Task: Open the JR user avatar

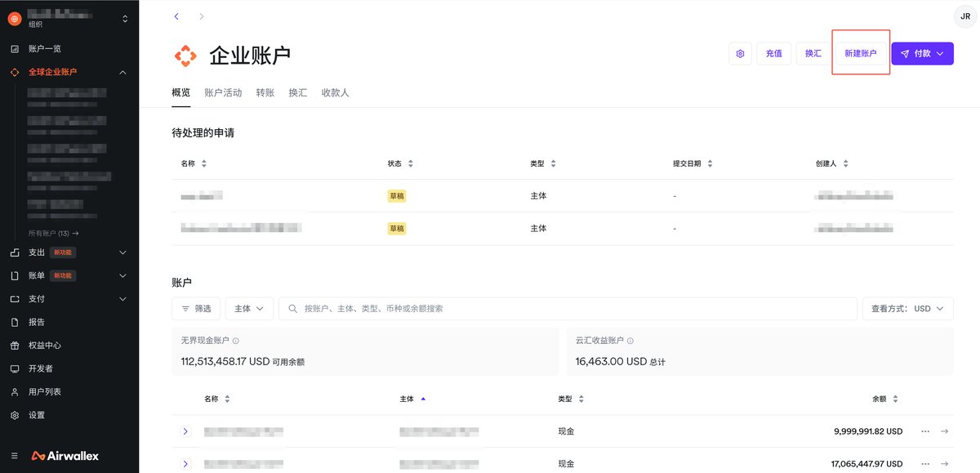Action: pos(966,16)
